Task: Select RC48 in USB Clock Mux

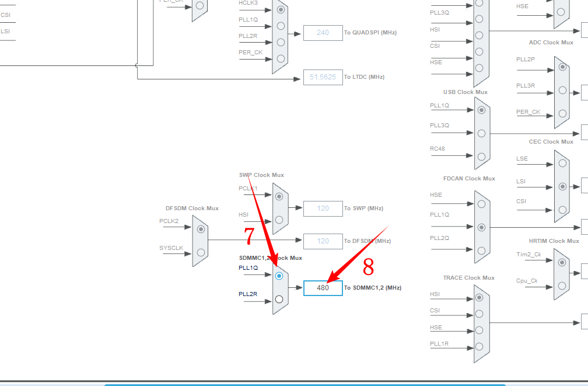Action: click(x=481, y=157)
